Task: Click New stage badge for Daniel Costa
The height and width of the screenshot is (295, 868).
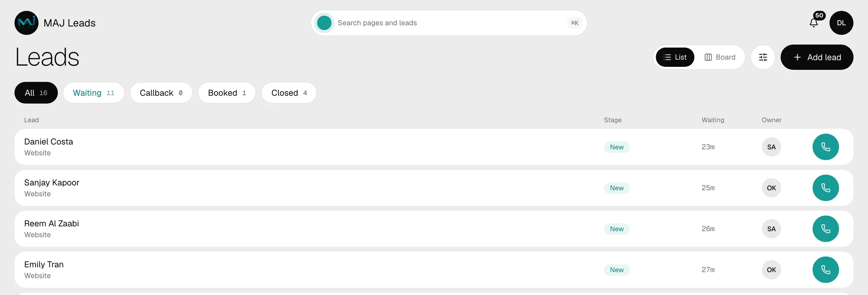Action: coord(617,147)
